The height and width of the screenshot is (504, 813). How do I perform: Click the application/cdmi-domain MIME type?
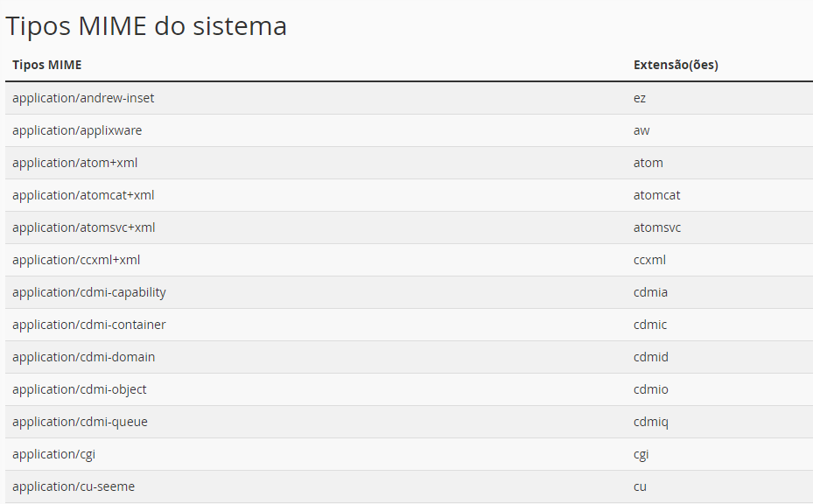(x=83, y=357)
